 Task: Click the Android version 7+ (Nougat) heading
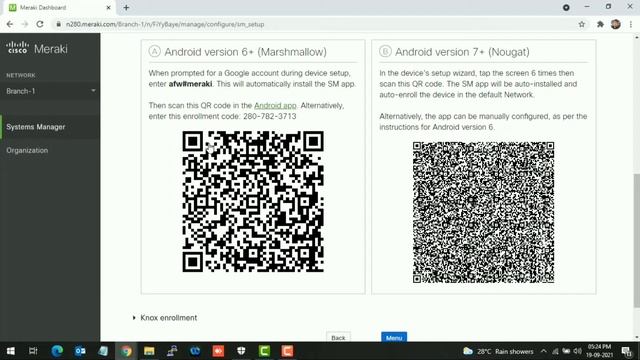point(462,52)
